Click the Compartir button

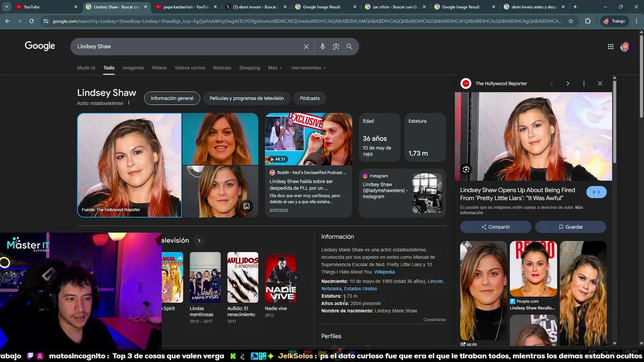pyautogui.click(x=496, y=227)
